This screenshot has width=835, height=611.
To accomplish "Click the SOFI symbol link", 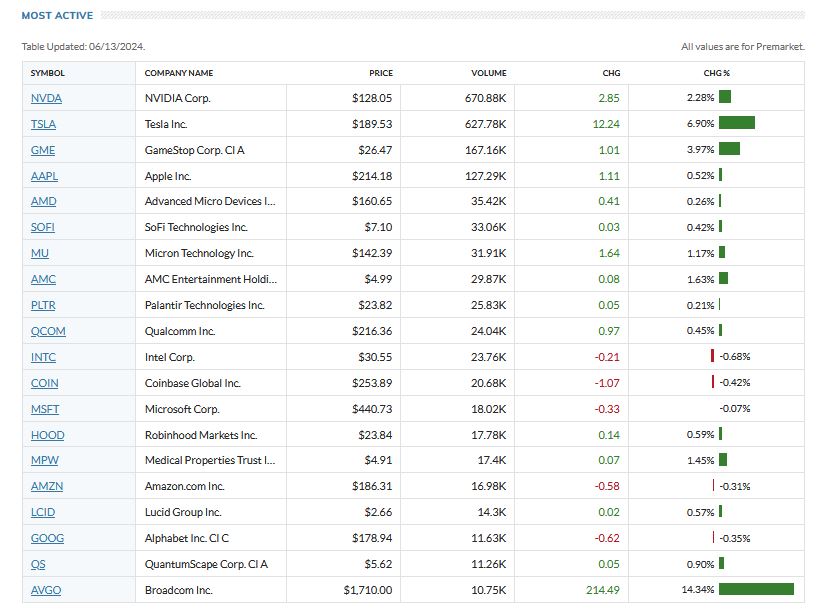I will click(x=43, y=227).
